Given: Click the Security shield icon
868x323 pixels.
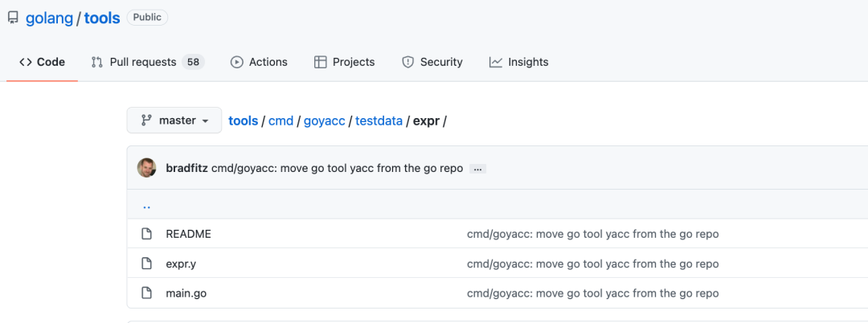Looking at the screenshot, I should pos(407,62).
